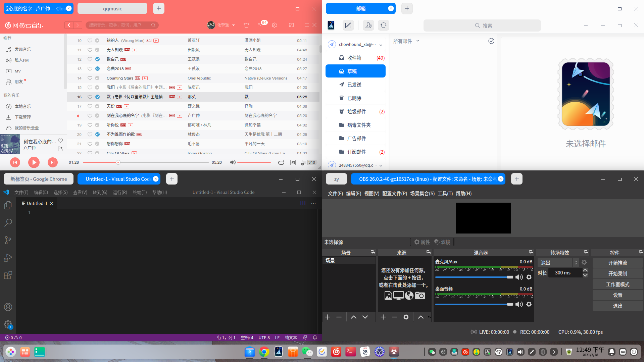Screen dimensions: 644x362
Task: Open OBS 工具(T) menu
Action: tap(445, 194)
